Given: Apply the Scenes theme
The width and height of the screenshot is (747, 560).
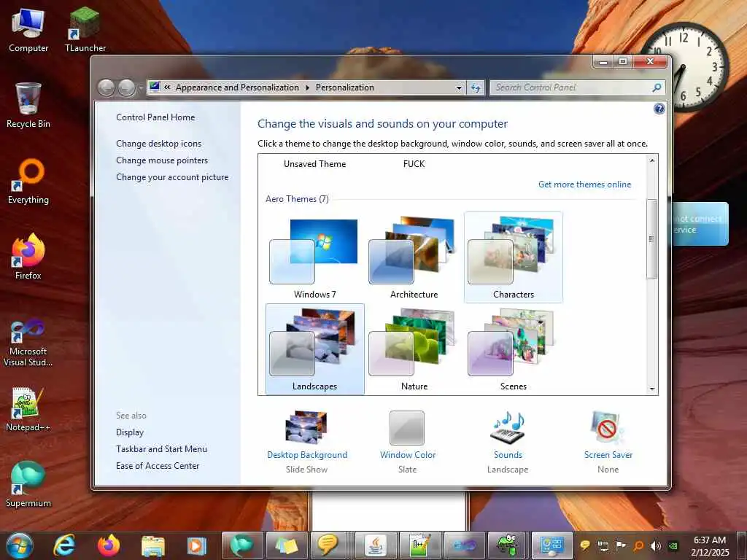Looking at the screenshot, I should 513,349.
